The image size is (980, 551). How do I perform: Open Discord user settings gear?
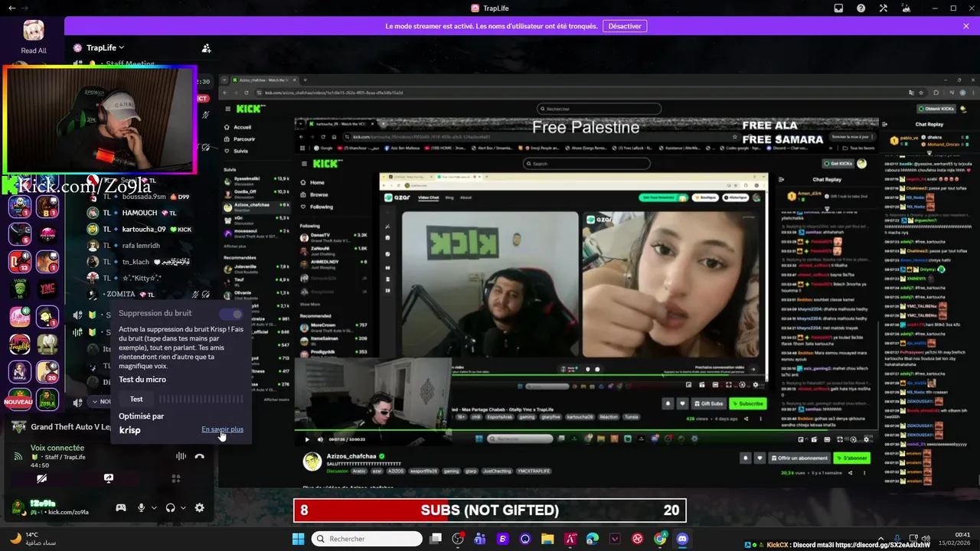[199, 507]
